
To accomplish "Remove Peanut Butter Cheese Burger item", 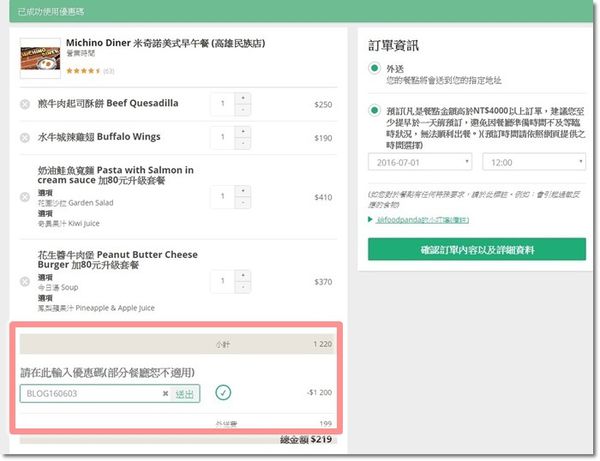I will 25,283.
